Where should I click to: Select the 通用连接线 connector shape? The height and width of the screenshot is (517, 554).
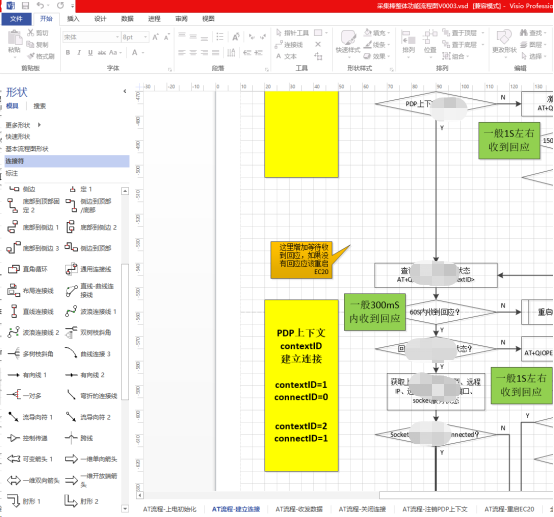coord(88,269)
